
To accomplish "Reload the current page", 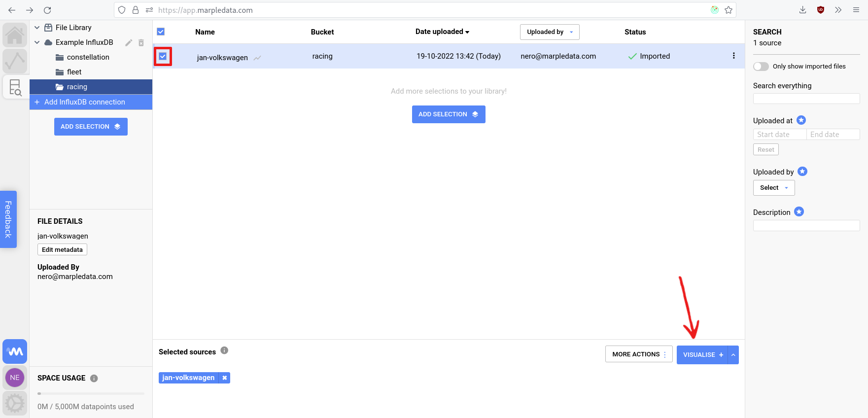I will tap(47, 10).
